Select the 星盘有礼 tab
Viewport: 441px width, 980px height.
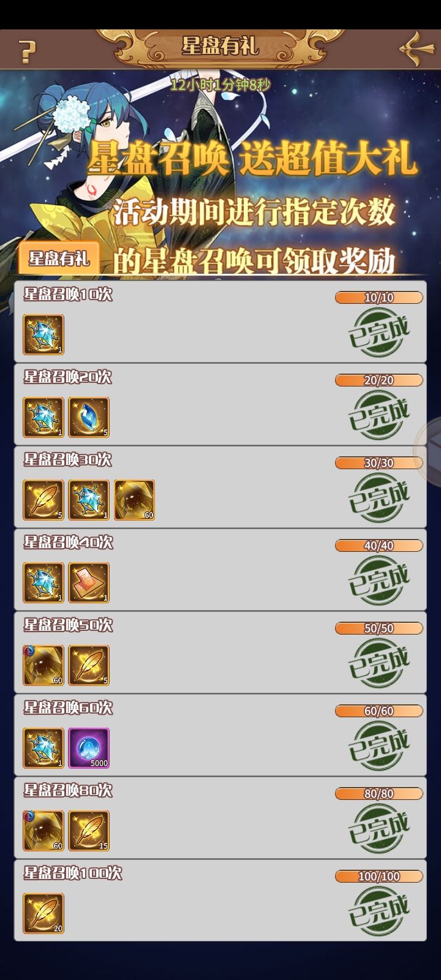(59, 258)
